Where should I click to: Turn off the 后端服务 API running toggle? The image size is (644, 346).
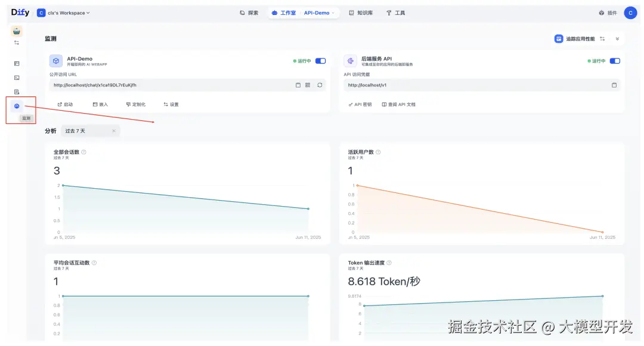click(x=615, y=60)
